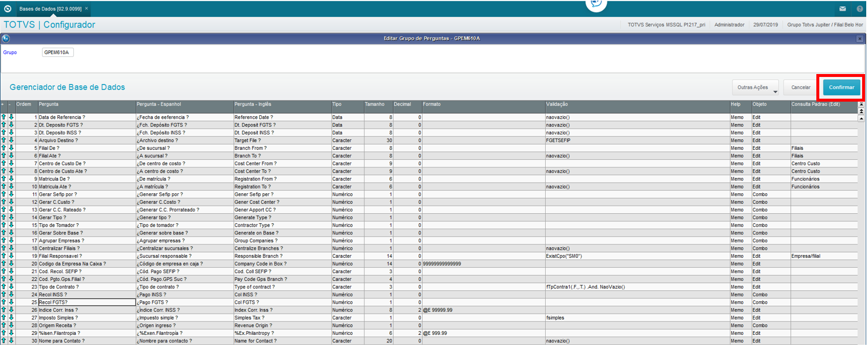This screenshot has height=346, width=868.
Task: Close the Bases de Dados tab
Action: (86, 9)
